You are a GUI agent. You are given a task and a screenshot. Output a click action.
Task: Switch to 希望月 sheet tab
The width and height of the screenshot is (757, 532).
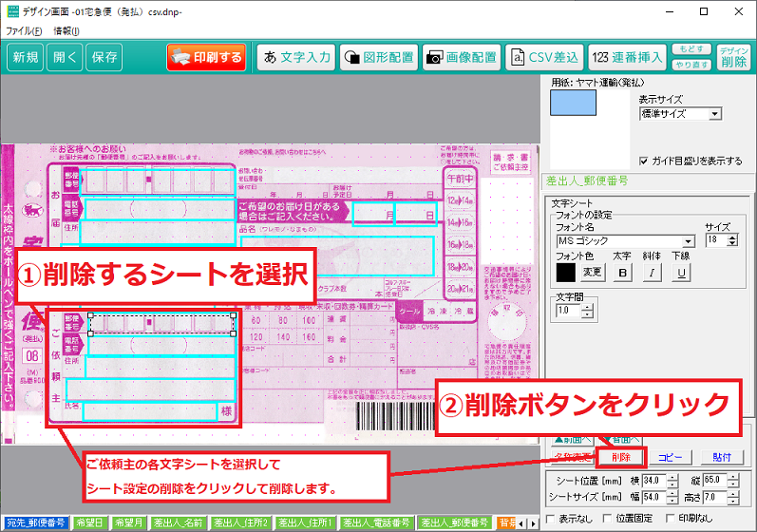pyautogui.click(x=129, y=522)
